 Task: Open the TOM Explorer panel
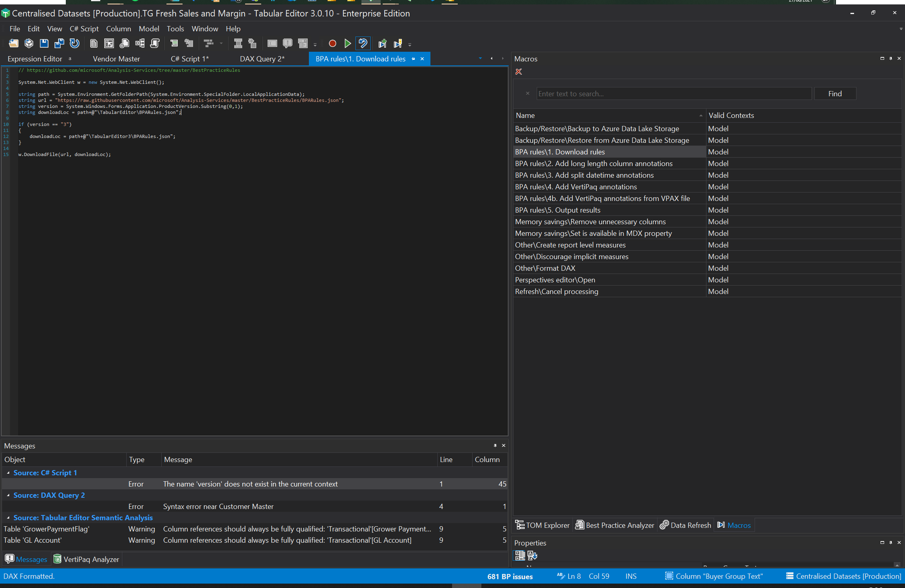pos(542,525)
